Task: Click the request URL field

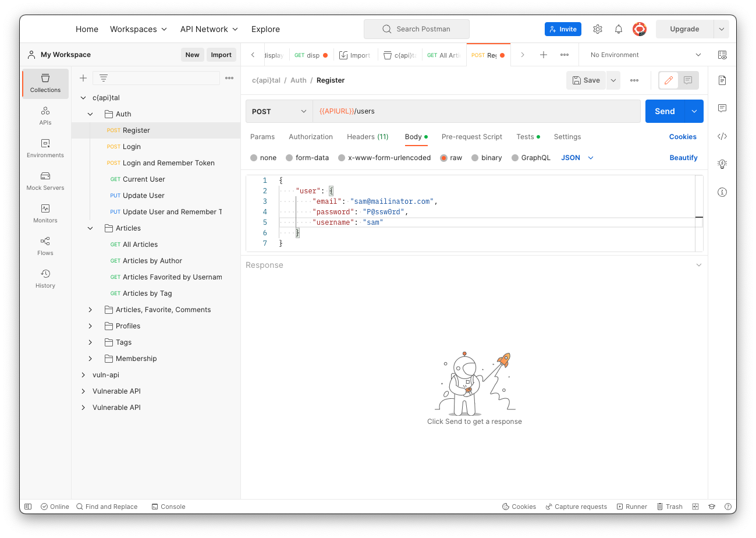Action: tap(477, 111)
